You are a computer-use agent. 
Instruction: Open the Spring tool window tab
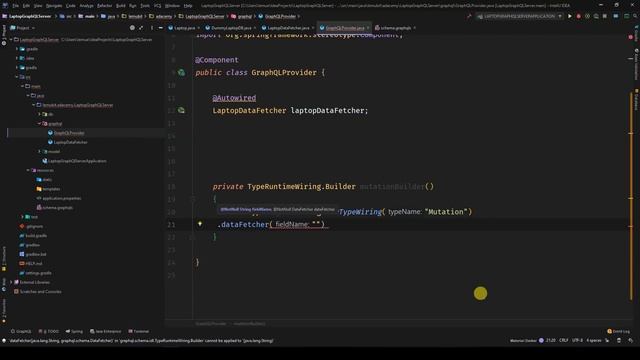[x=74, y=331]
